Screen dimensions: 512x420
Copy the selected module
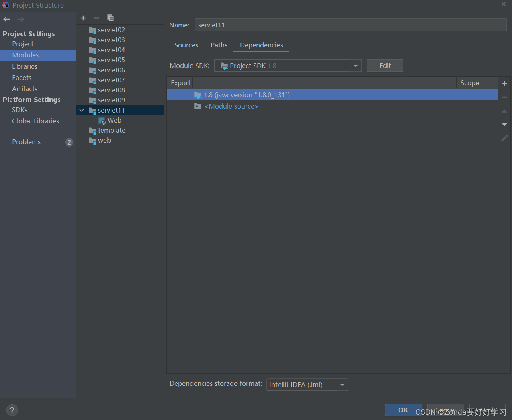[111, 18]
